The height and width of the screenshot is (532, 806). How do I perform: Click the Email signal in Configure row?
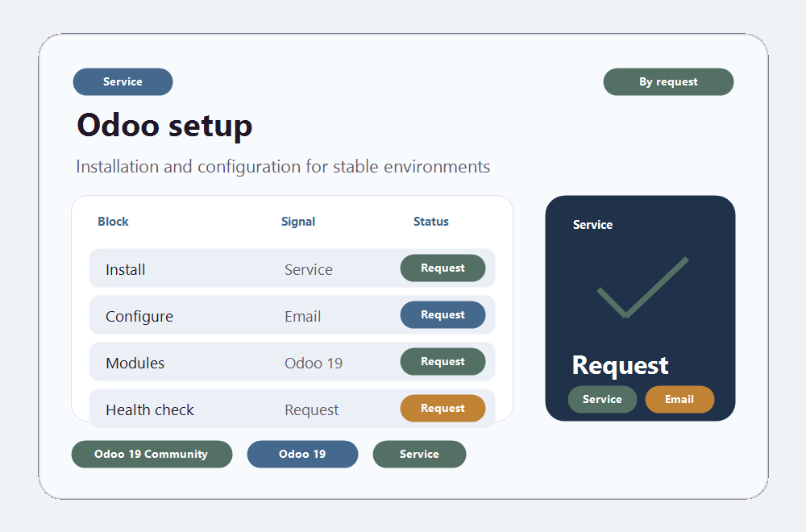coord(303,316)
